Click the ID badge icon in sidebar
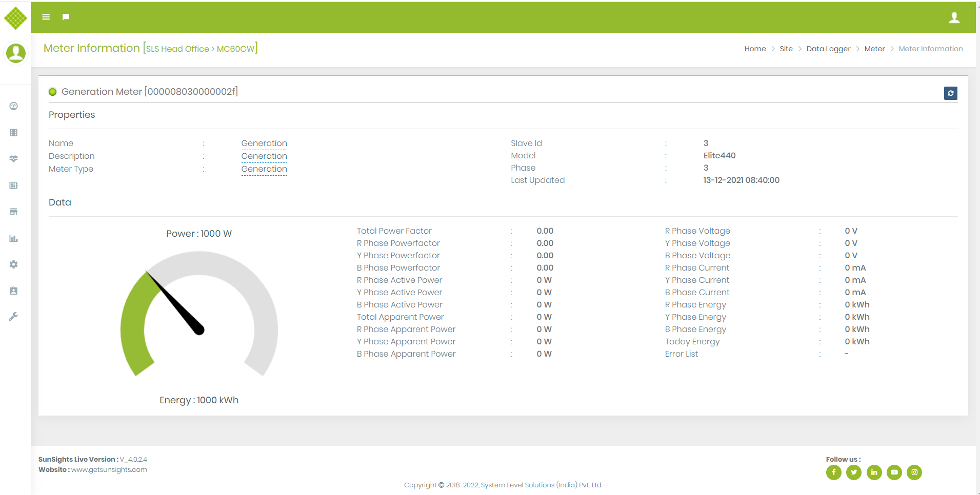Image resolution: width=980 pixels, height=495 pixels. click(14, 291)
